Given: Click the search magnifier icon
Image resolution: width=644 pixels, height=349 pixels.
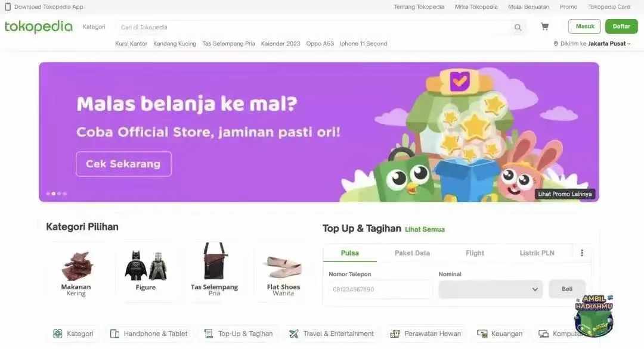Looking at the screenshot, I should [518, 27].
